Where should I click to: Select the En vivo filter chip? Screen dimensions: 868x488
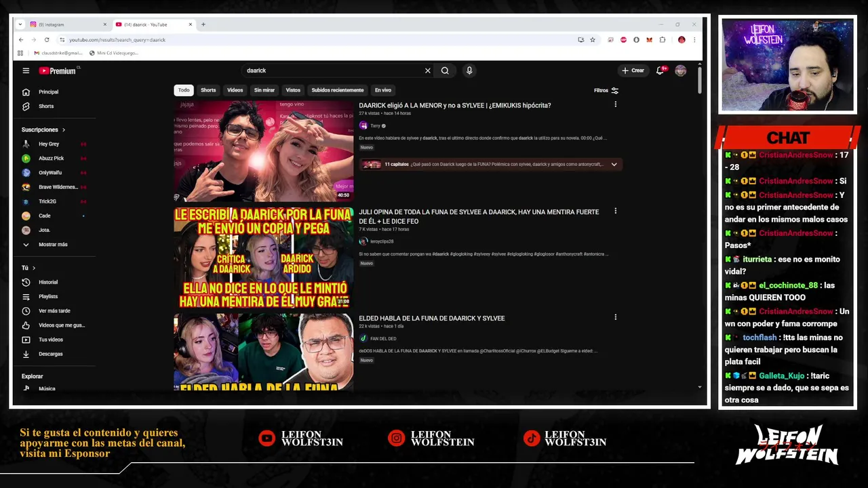click(383, 90)
